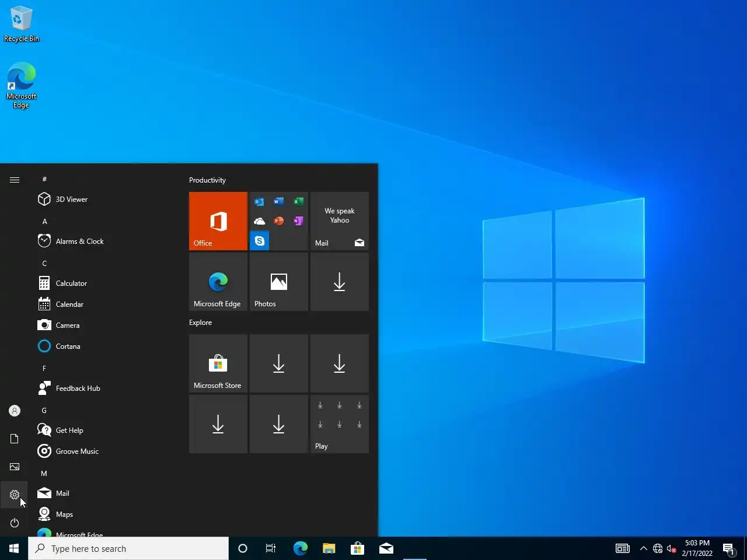
Task: Click the user account icon
Action: [x=15, y=411]
